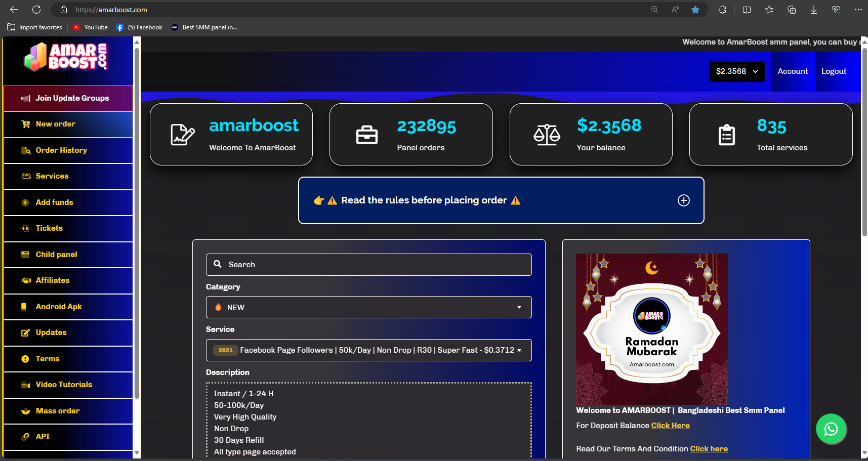Click the main page vertical scrollbar thumb
Viewport: 868px width, 461px height.
click(864, 142)
